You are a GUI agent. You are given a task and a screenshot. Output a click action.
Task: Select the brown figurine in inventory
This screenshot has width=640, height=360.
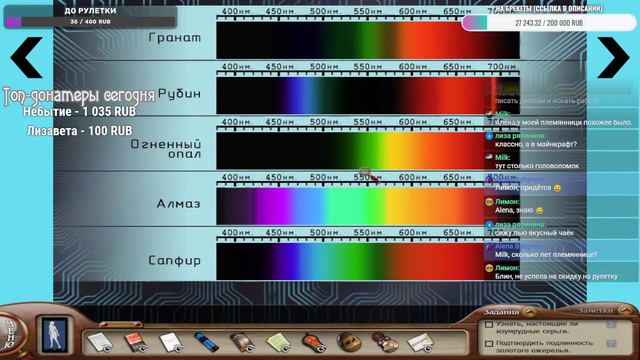tap(385, 342)
